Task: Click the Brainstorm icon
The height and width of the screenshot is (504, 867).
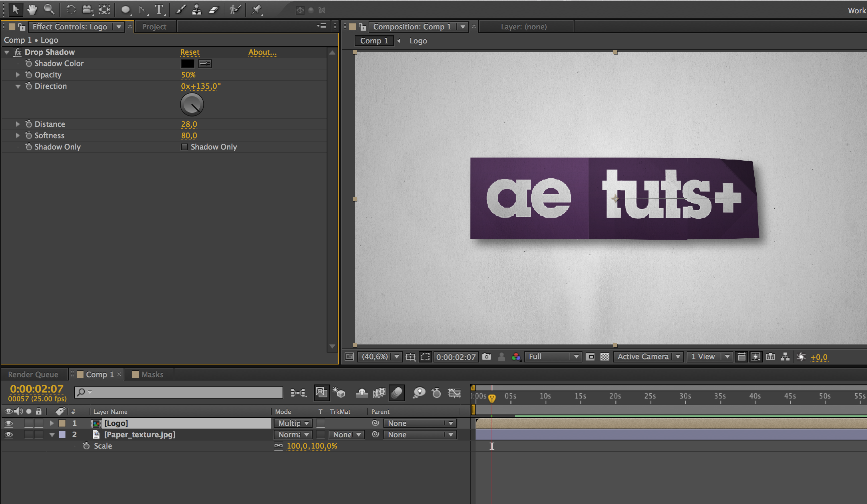Action: point(419,392)
